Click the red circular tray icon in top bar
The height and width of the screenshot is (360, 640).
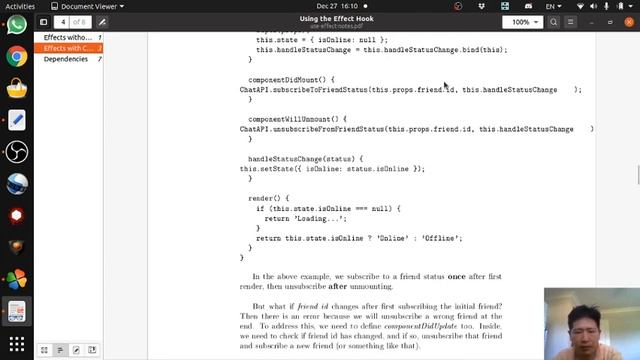(x=458, y=6)
